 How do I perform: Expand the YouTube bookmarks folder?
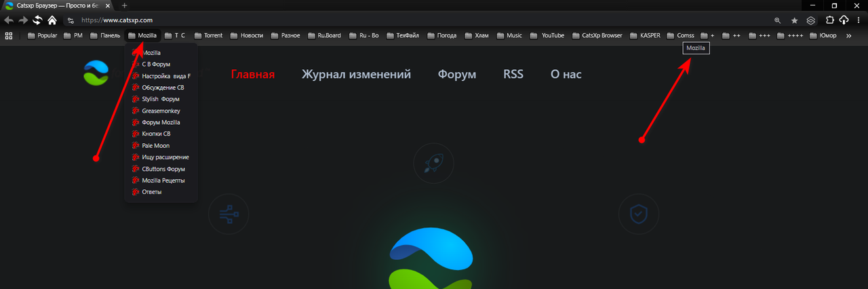pos(547,35)
